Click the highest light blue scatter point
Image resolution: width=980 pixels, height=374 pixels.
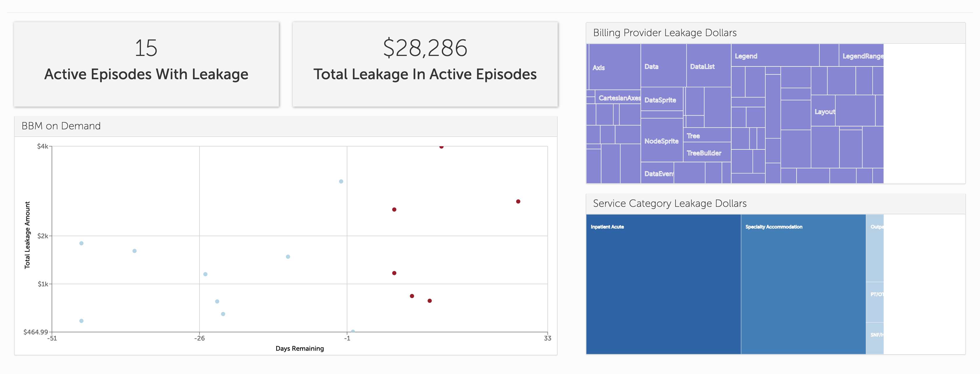(341, 181)
